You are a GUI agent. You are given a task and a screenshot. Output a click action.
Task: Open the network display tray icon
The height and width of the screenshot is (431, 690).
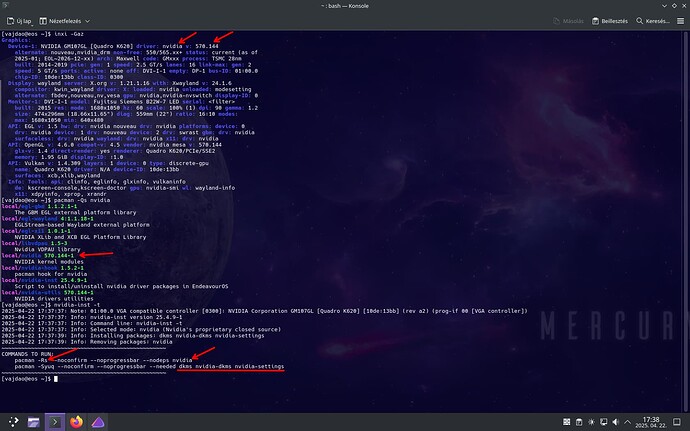point(603,422)
